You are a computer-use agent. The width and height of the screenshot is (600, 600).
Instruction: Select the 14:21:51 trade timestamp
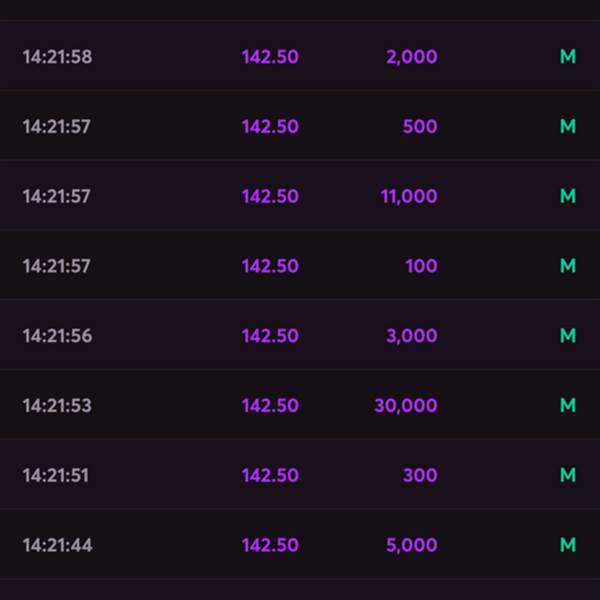pos(56,475)
